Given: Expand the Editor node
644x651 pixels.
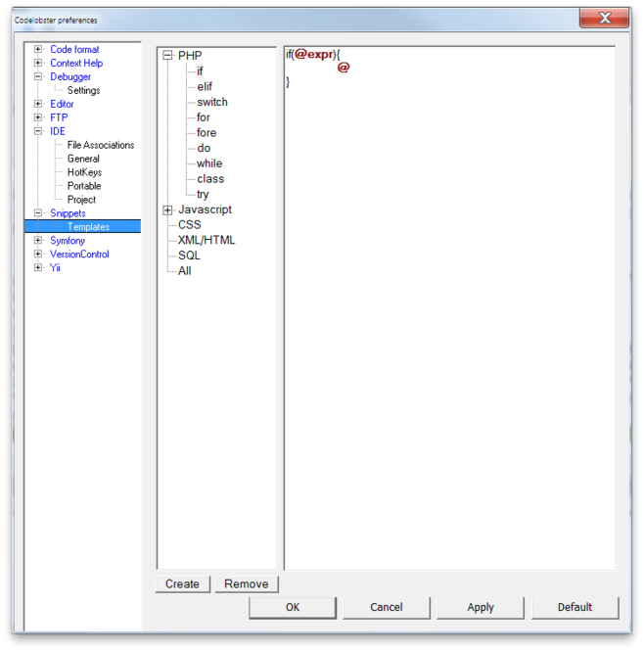Looking at the screenshot, I should [x=38, y=104].
